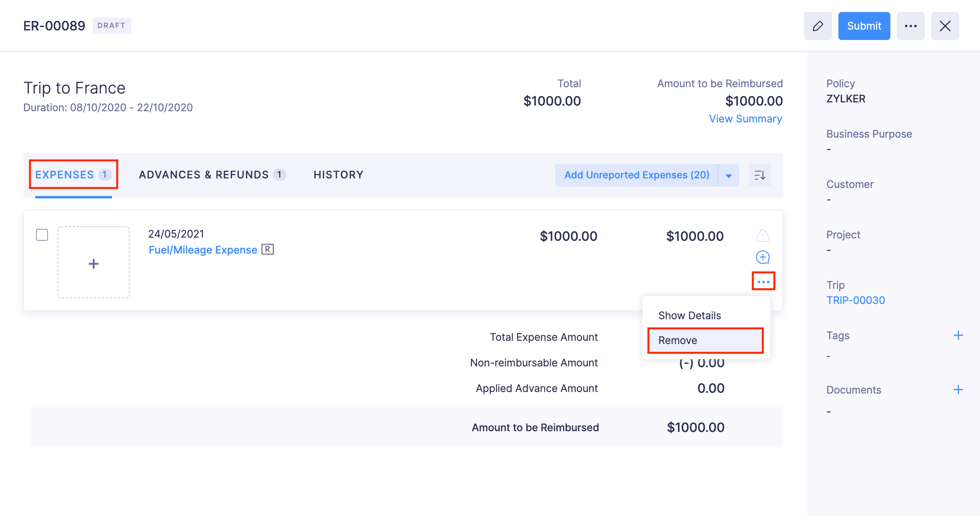980x516 pixels.
Task: Select the checkbox for the Fuel/Mileage expense
Action: click(42, 235)
